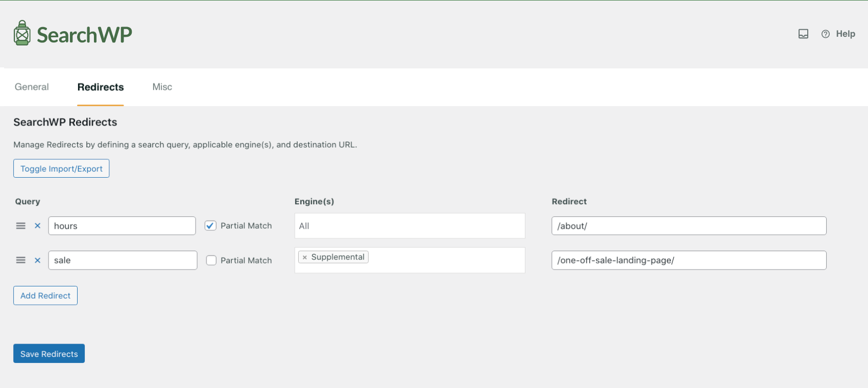
Task: Open engines selector showing All
Action: pos(409,226)
